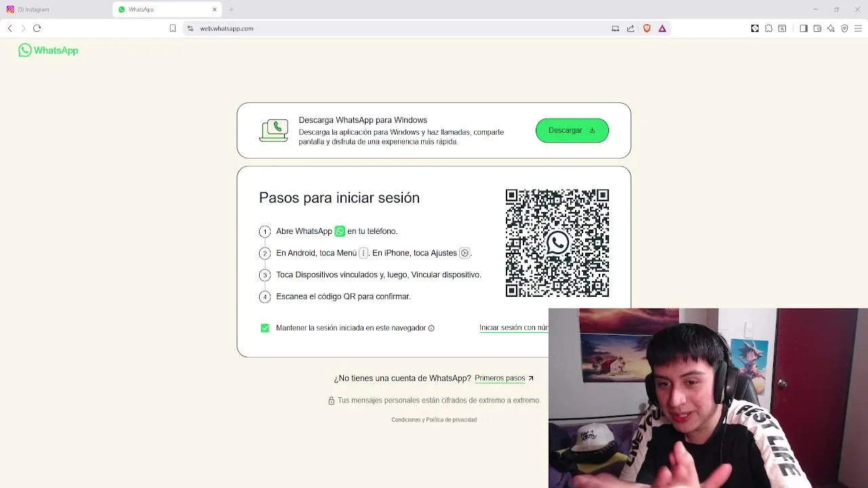Viewport: 868px width, 488px height.
Task: Close the WhatsApp tab
Action: tap(215, 9)
